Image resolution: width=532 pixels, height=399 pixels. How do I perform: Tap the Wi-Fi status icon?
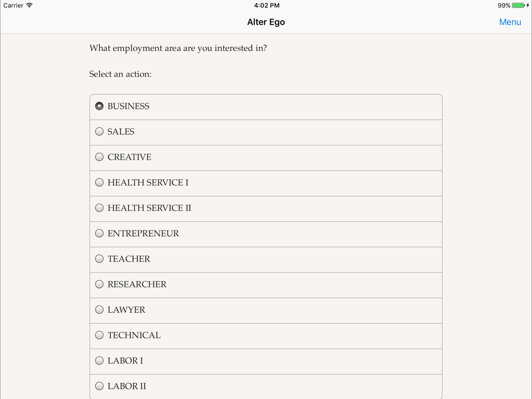click(x=30, y=5)
